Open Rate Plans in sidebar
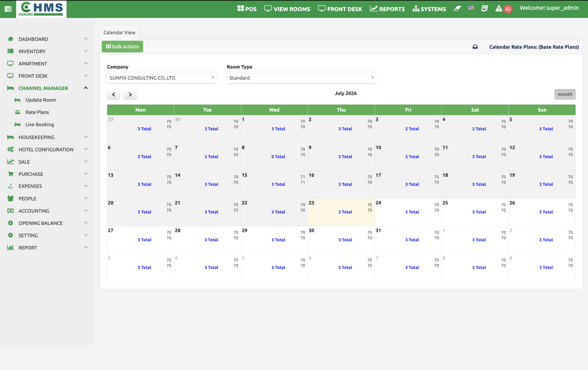The height and width of the screenshot is (370, 588). click(37, 112)
